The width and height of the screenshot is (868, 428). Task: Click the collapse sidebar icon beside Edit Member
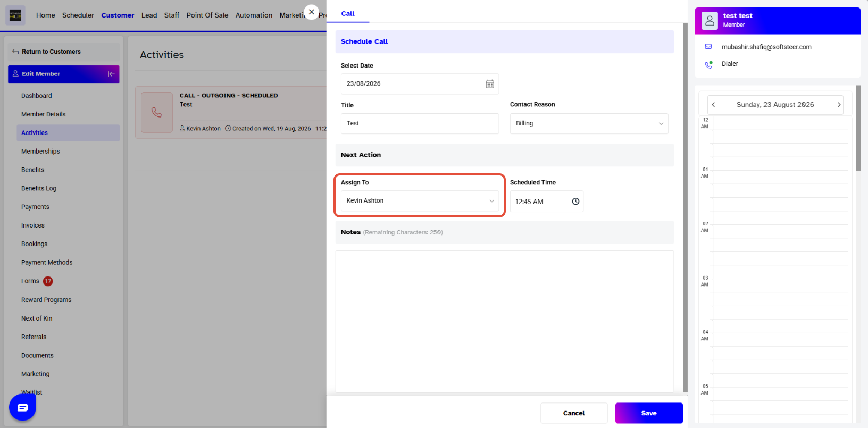[111, 74]
